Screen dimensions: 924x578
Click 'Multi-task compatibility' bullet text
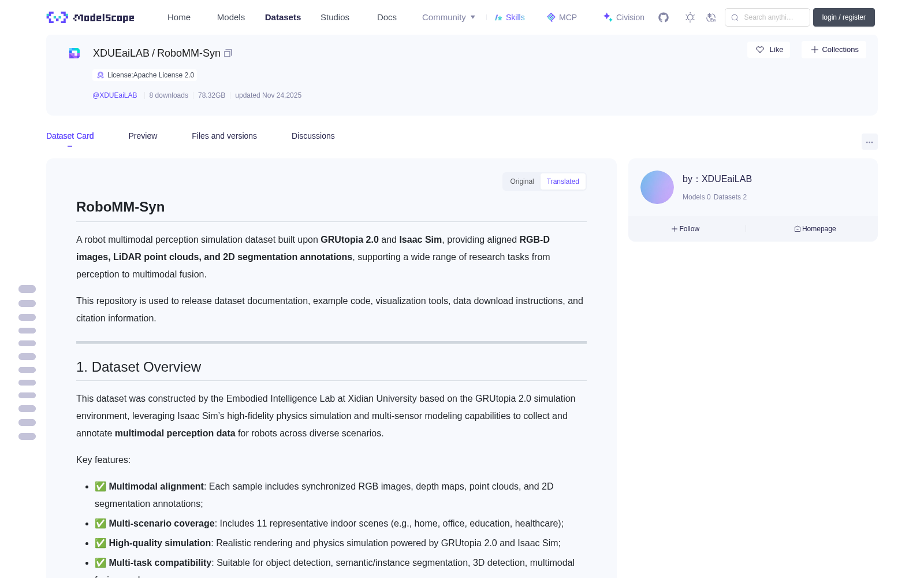tap(161, 563)
